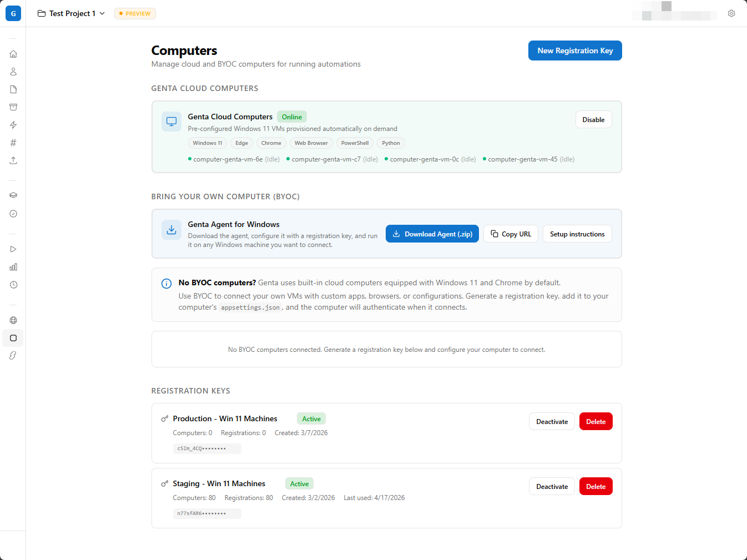Click the New Registration Key button
This screenshot has height=560, width=747.
point(575,51)
